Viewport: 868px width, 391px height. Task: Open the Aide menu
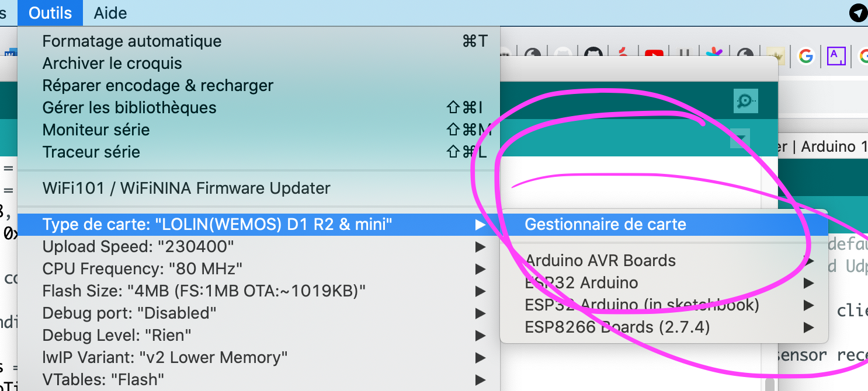(x=110, y=13)
